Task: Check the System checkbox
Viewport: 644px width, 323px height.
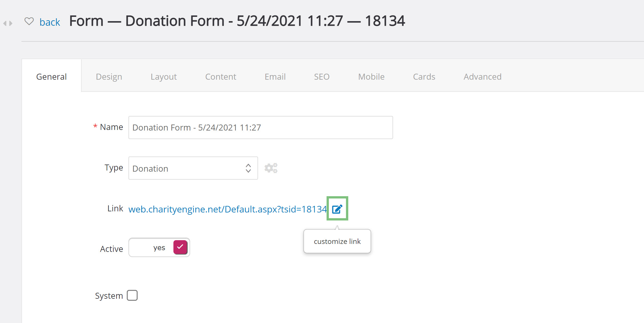Action: point(132,295)
